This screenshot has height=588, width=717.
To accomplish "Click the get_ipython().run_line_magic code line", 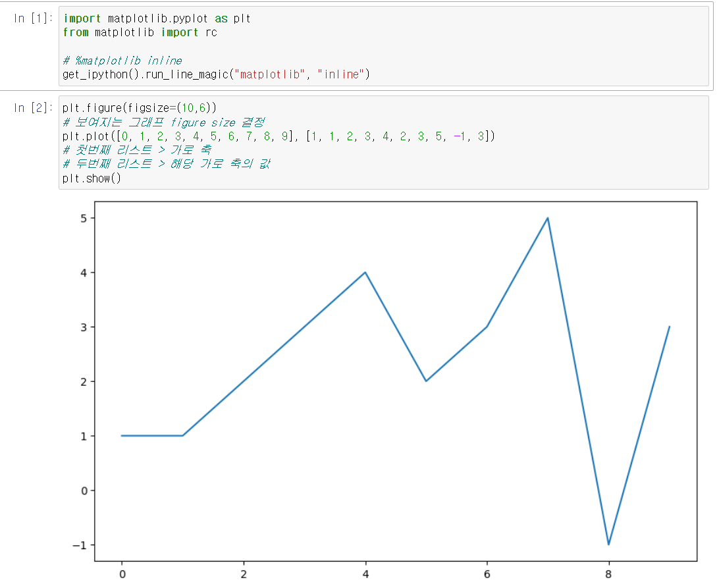I will (217, 74).
